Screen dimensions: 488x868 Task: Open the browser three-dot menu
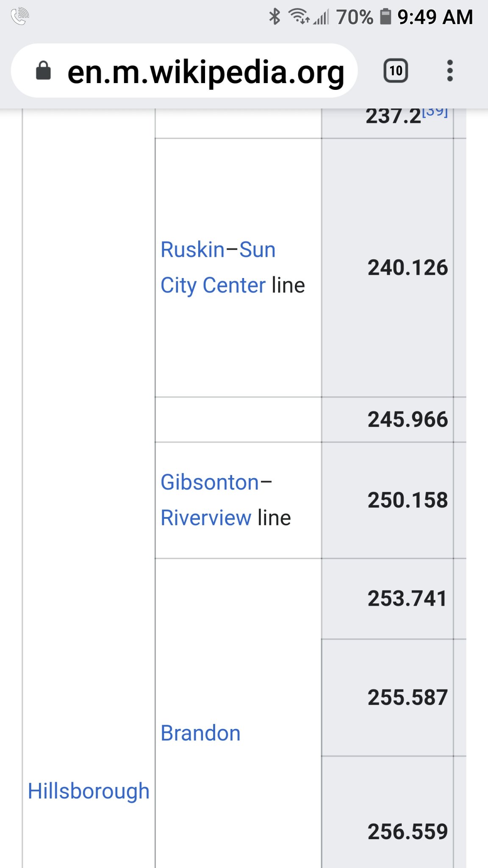450,70
